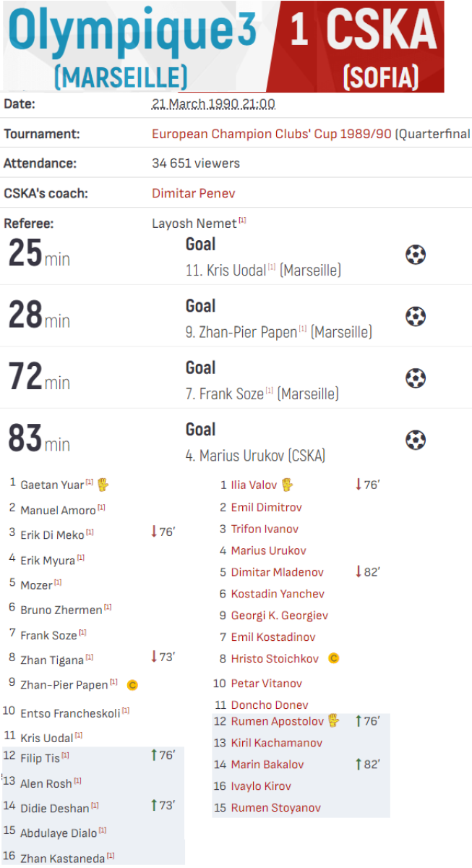
Task: Click captain badge next to Hristo Stoichkov
Action: pyautogui.click(x=333, y=658)
